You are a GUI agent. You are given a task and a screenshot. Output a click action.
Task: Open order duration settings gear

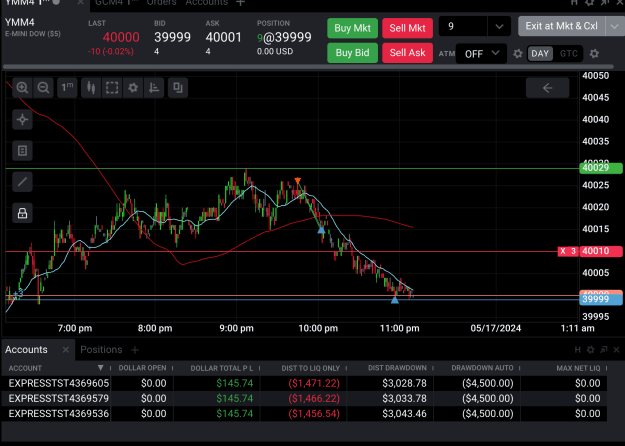[594, 54]
